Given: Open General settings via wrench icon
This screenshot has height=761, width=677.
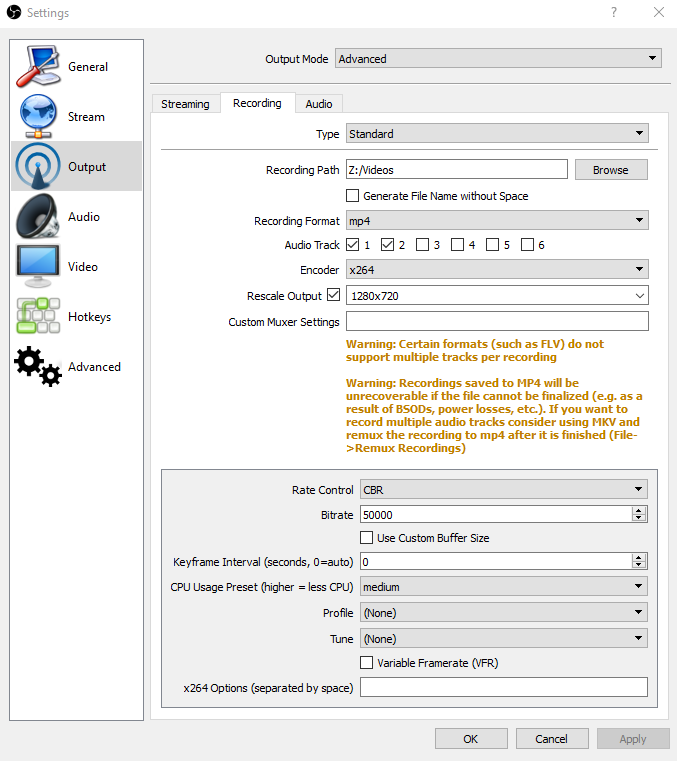Looking at the screenshot, I should coord(38,66).
